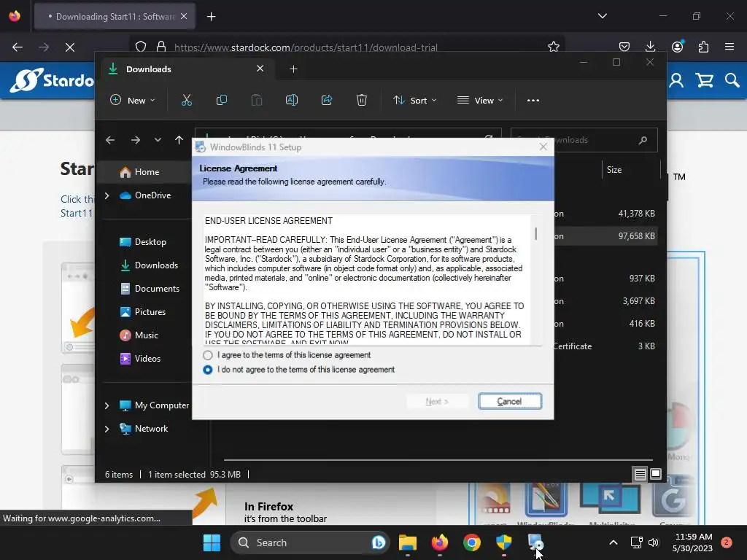Open Firefox extensions puzzle icon
This screenshot has width=747, height=560.
pyautogui.click(x=703, y=47)
